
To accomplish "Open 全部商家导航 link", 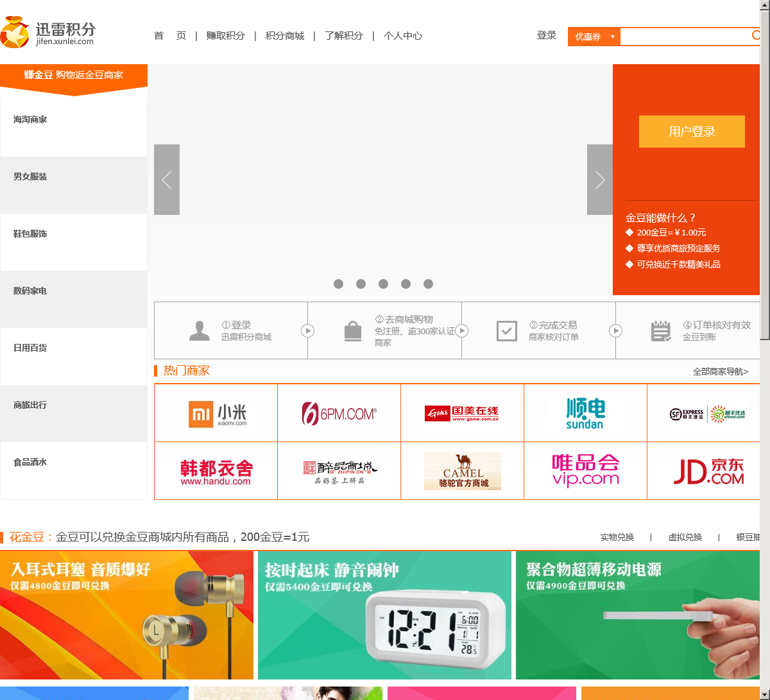I will (x=721, y=371).
